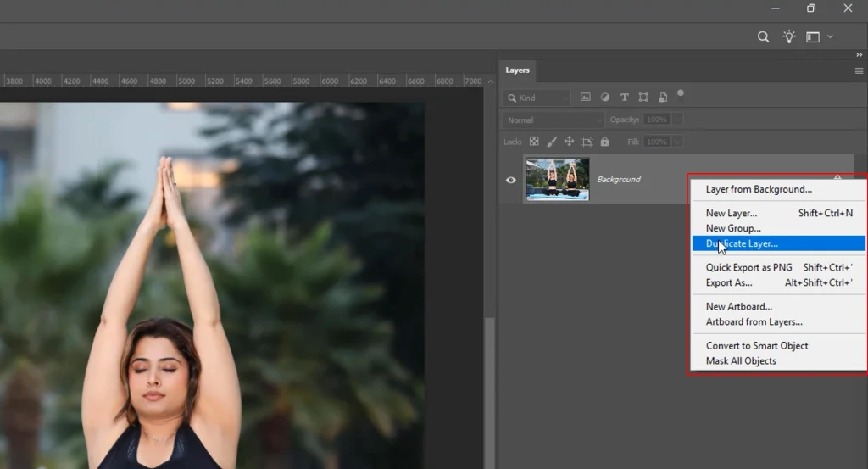Viewport: 868px width, 469px height.
Task: Choose New Artboard... menu entry
Action: 778,307
